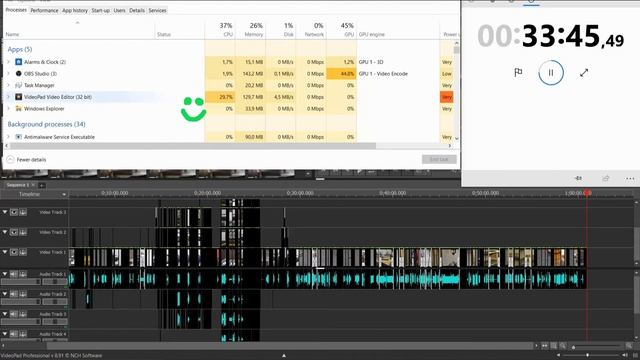Click the icon beside Video Track 1's eye toggle
Image resolution: width=640 pixels, height=360 pixels.
23,252
